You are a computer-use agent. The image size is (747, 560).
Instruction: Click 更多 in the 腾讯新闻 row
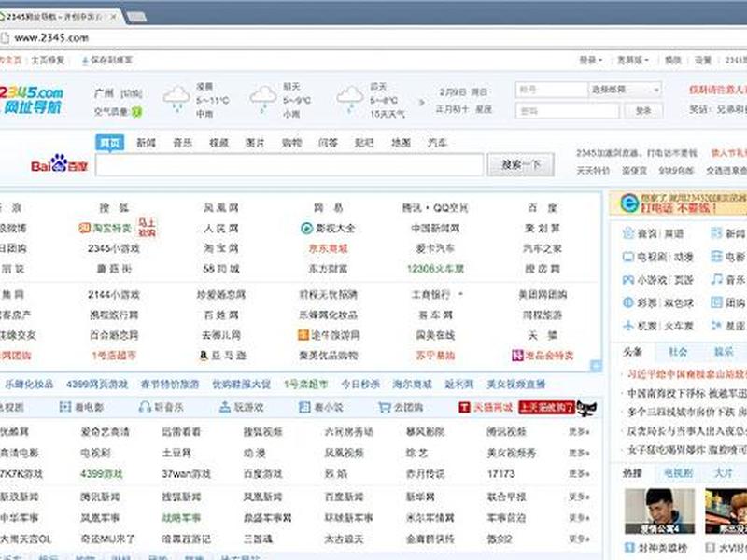click(x=579, y=497)
